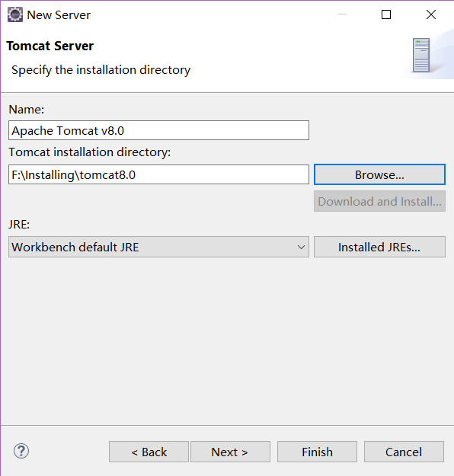This screenshot has width=454, height=476.
Task: Open Installed JREs... preferences
Action: [379, 247]
